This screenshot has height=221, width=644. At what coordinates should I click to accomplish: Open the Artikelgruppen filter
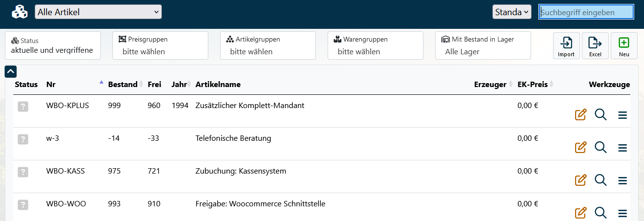click(x=268, y=46)
